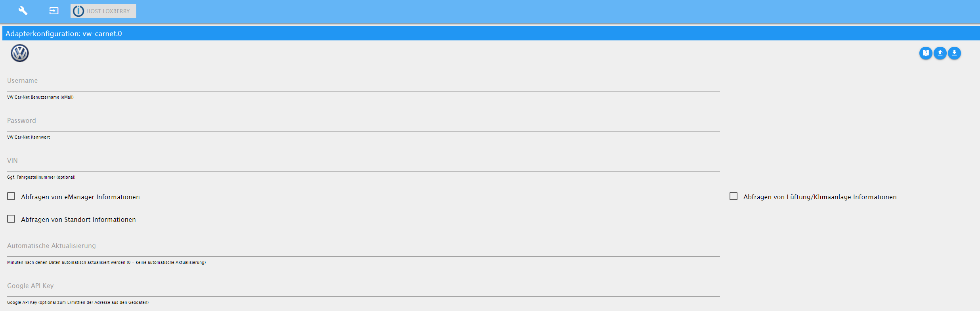The height and width of the screenshot is (311, 980).
Task: Tick Abfragen von Standort Informationen checkbox
Action: (11, 219)
